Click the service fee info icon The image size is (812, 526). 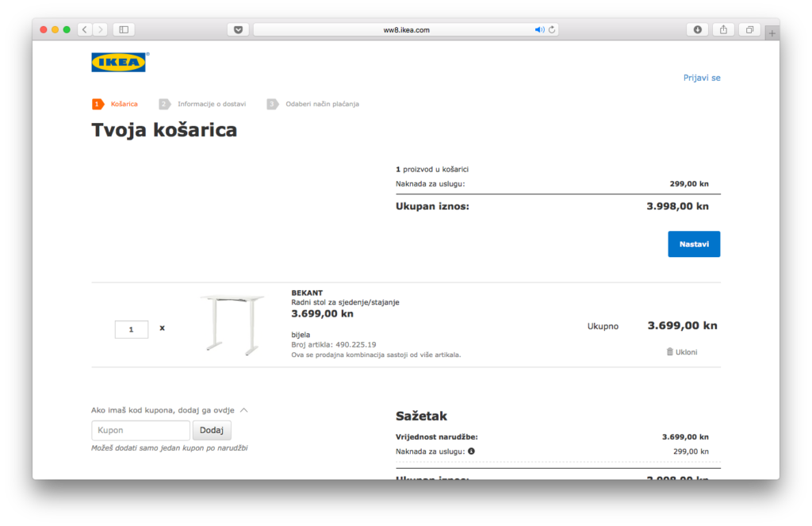[x=471, y=451]
